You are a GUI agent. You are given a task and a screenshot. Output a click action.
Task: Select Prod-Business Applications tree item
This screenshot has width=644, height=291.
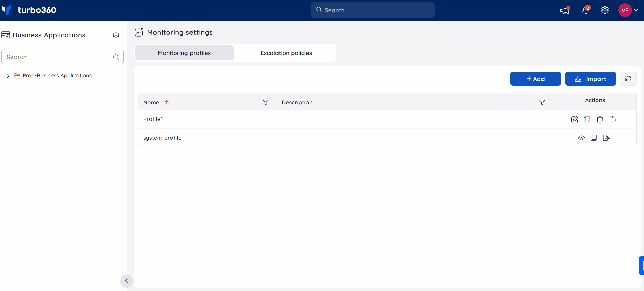coord(57,76)
